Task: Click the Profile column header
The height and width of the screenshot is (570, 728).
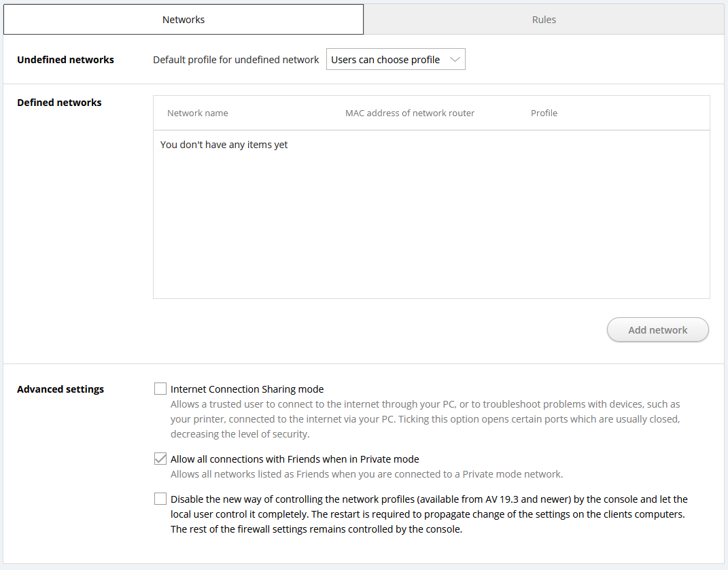Action: 544,113
